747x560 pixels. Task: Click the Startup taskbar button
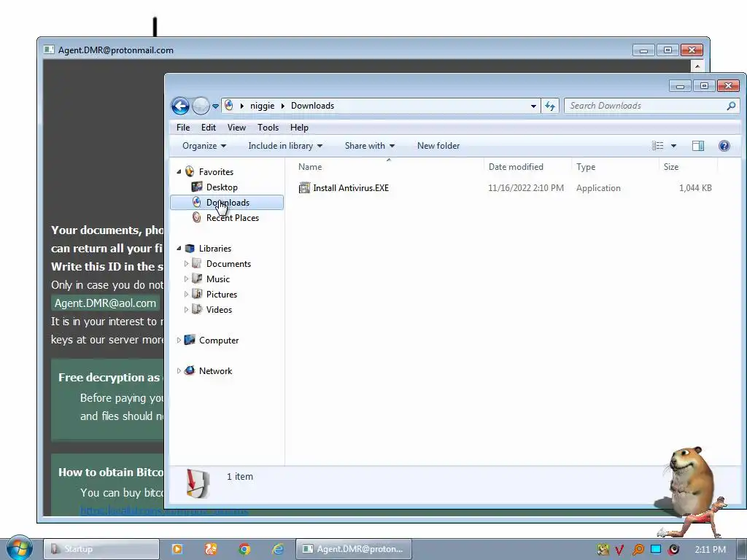pos(101,549)
